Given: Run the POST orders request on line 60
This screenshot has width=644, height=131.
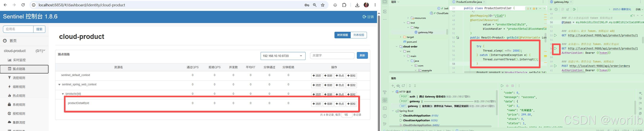Looking at the screenshot, I should (555, 66).
